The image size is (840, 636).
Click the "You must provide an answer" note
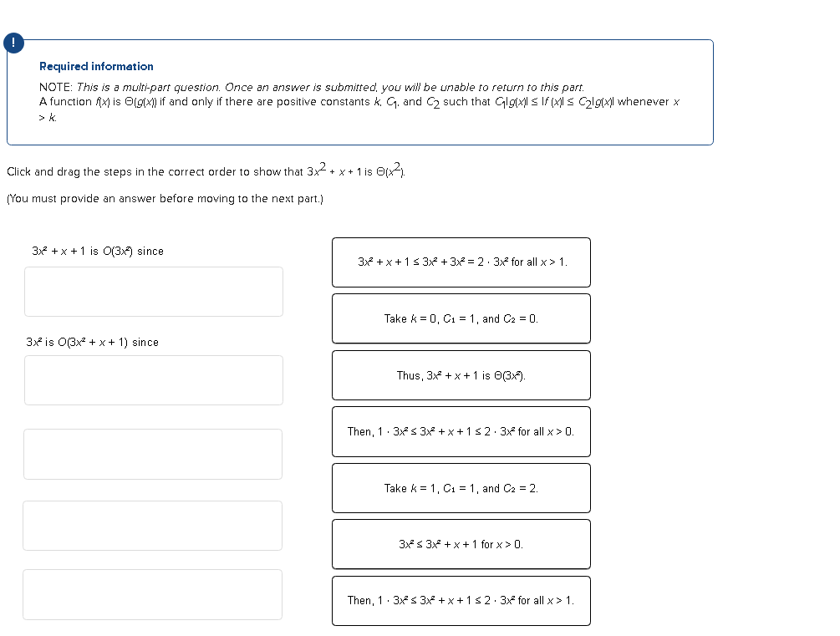click(165, 198)
